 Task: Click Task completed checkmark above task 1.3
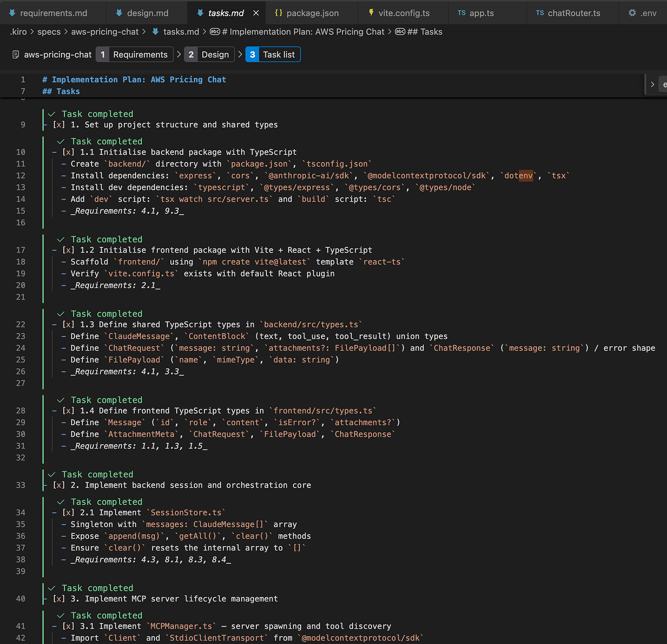coord(61,314)
